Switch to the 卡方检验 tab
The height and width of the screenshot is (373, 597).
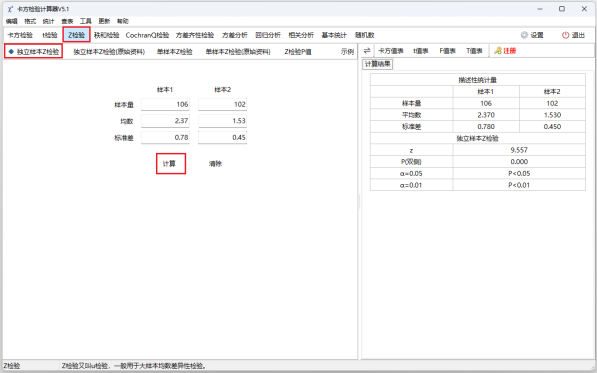point(20,35)
